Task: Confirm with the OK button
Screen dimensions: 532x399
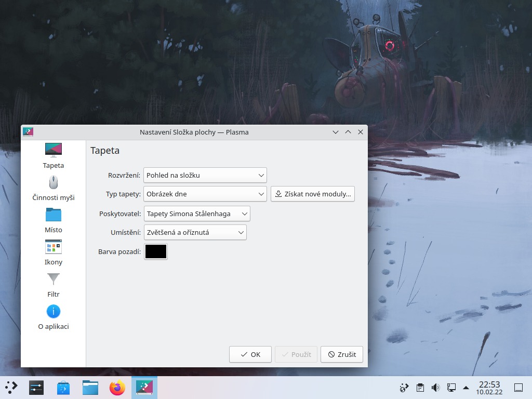Action: pyautogui.click(x=250, y=354)
